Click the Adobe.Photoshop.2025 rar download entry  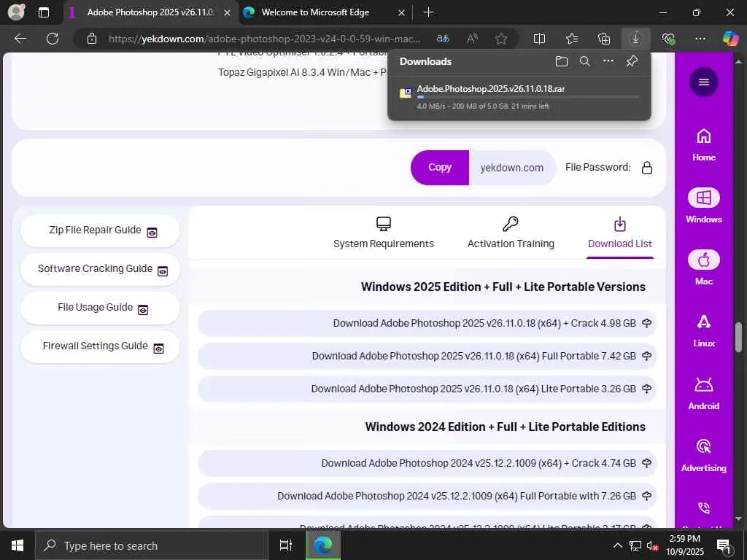(x=519, y=97)
